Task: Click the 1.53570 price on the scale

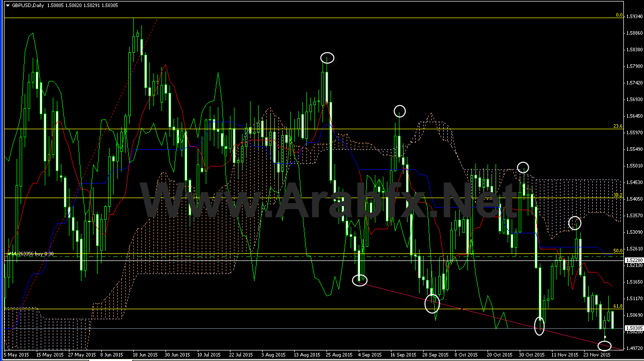Action: pyautogui.click(x=633, y=216)
